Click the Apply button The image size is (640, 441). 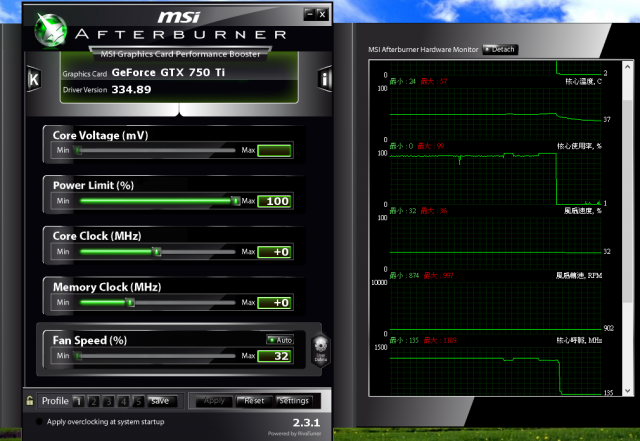214,401
